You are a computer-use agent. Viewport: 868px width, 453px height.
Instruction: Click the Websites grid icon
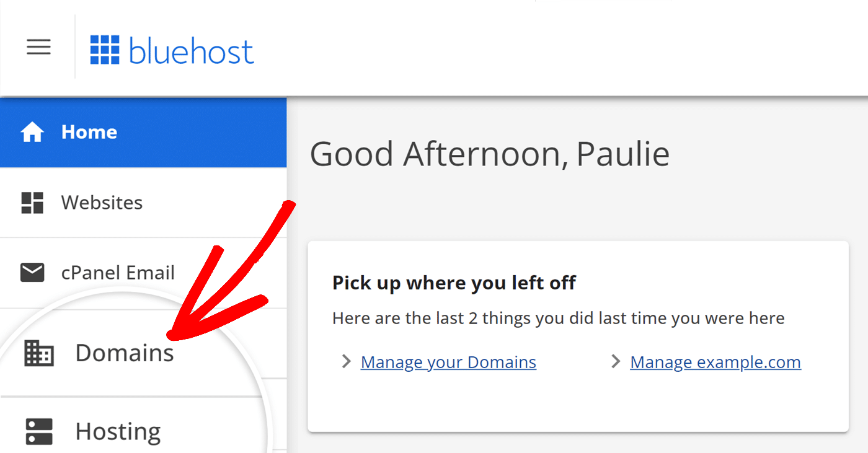point(31,202)
